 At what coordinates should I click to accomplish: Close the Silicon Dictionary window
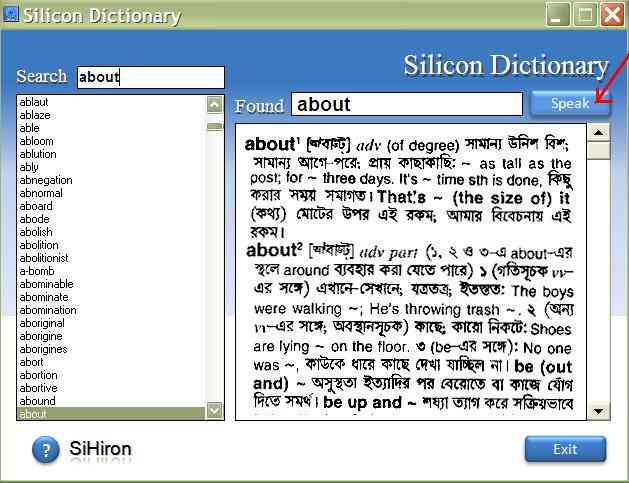[612, 15]
